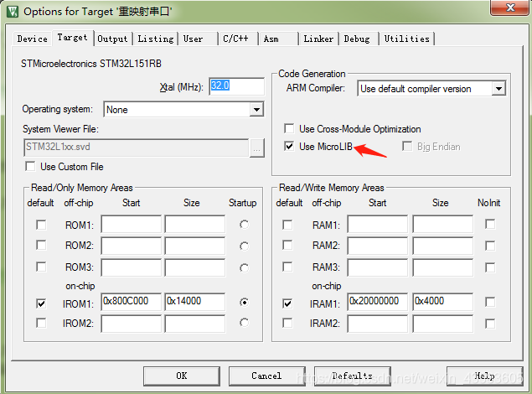This screenshot has width=532, height=394.
Task: Uncheck the Use MicroLIB checkbox
Action: pos(289,146)
